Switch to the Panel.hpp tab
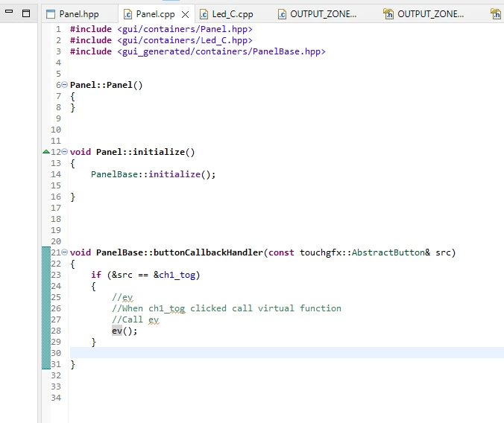This screenshot has width=504, height=423. coord(79,14)
